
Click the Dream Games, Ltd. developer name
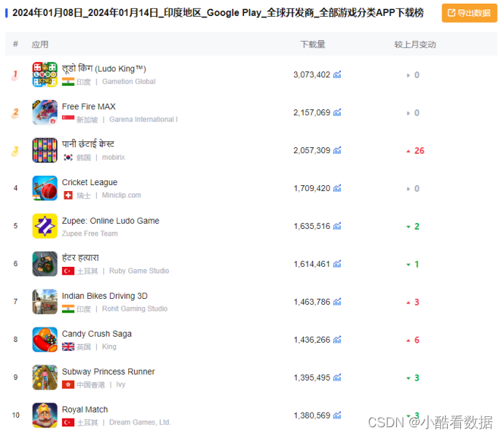tap(140, 422)
